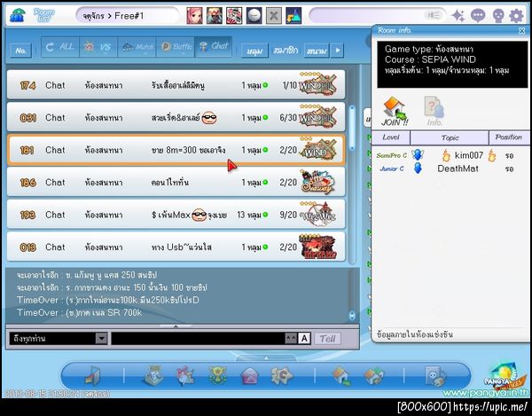Expand the bottom menu tab arrow
Screen dimensions: 532x416
(266, 357)
